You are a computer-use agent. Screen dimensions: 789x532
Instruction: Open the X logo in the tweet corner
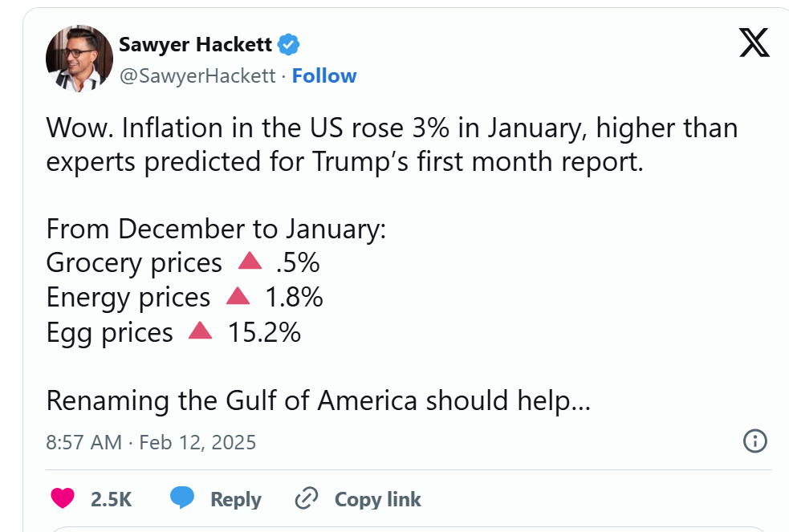754,43
